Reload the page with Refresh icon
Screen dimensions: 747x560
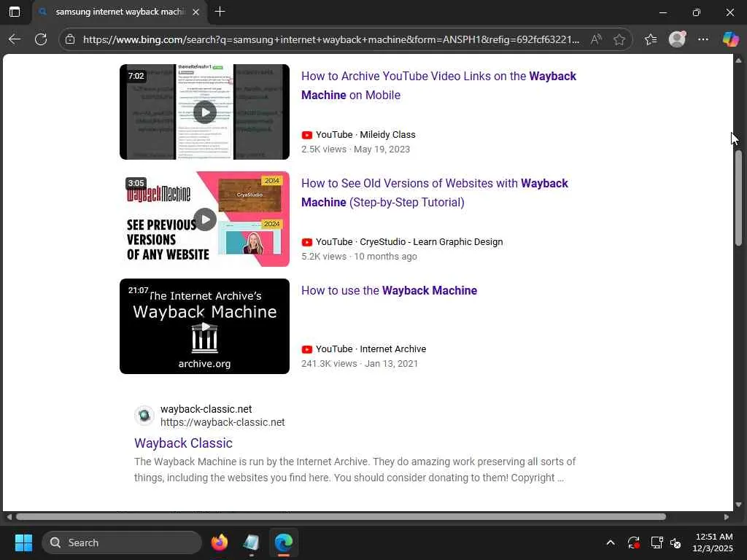point(41,39)
